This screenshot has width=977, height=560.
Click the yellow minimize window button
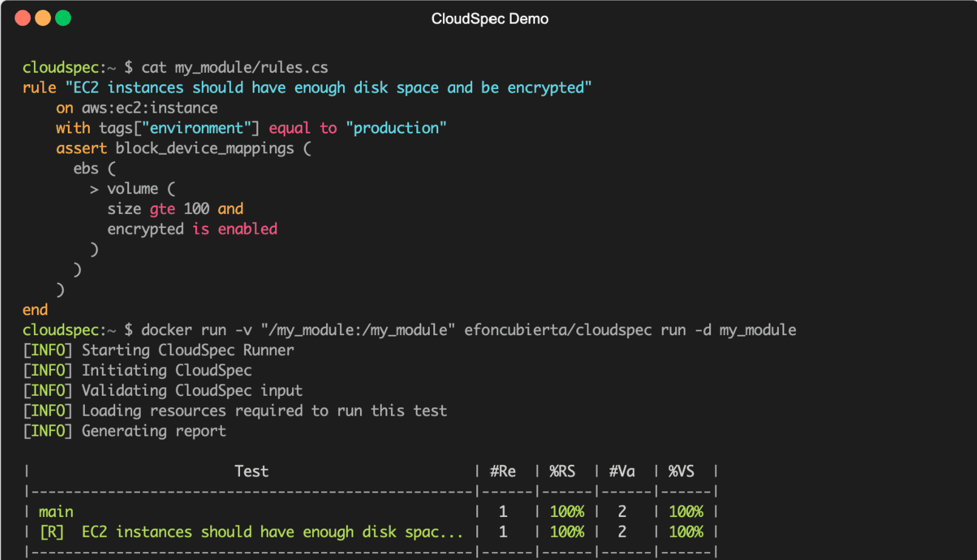43,18
